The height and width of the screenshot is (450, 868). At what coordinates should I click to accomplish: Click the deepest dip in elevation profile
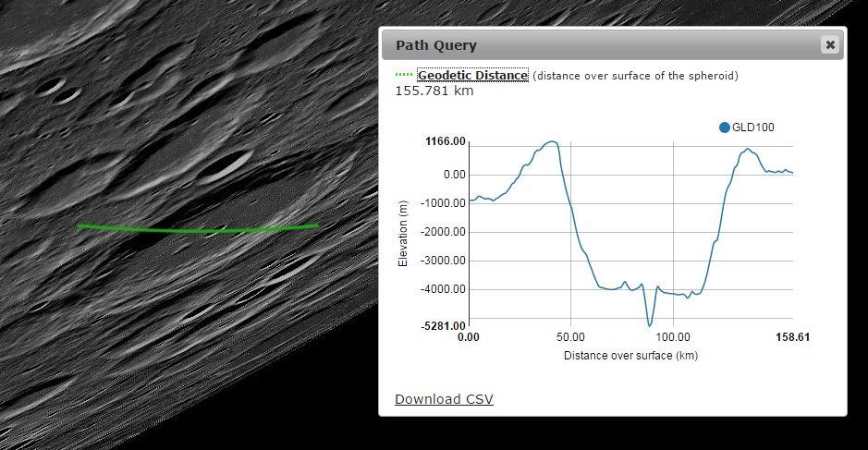click(x=650, y=325)
